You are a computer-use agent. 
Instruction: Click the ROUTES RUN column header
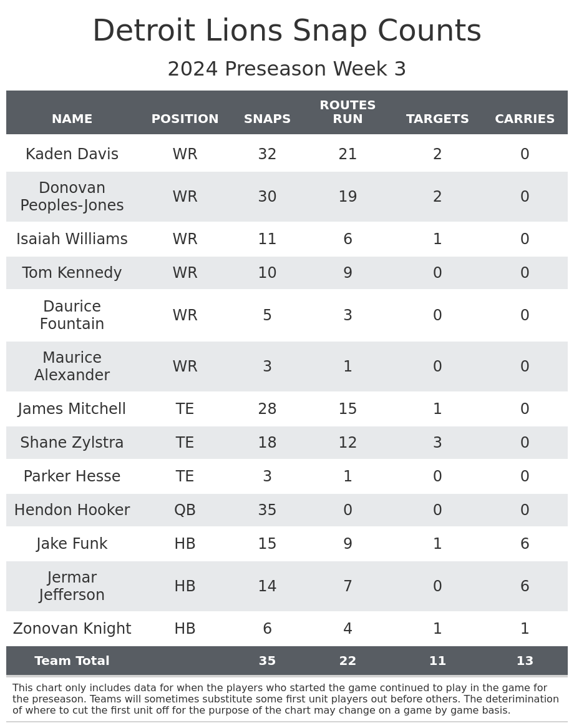(348, 112)
